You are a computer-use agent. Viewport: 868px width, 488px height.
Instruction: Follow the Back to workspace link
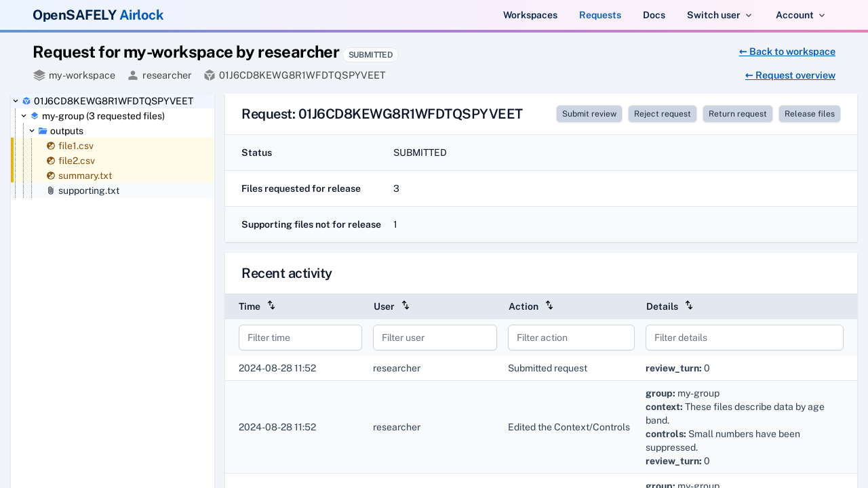pyautogui.click(x=787, y=52)
